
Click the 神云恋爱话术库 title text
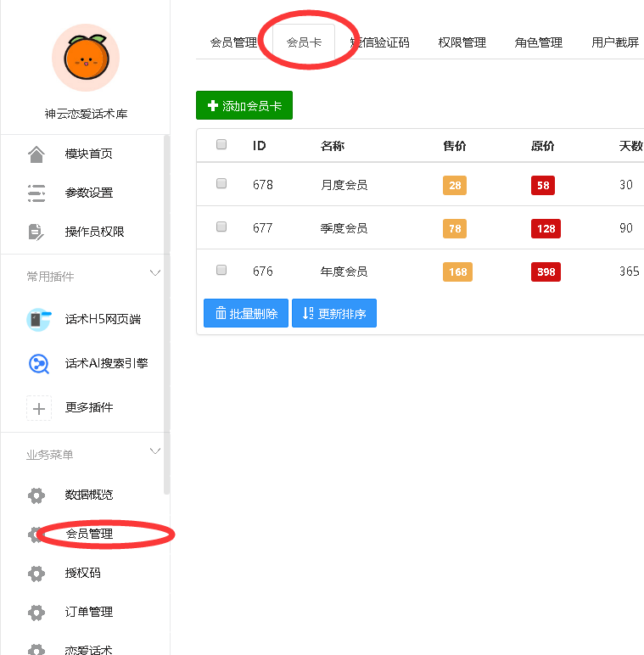pos(86,114)
